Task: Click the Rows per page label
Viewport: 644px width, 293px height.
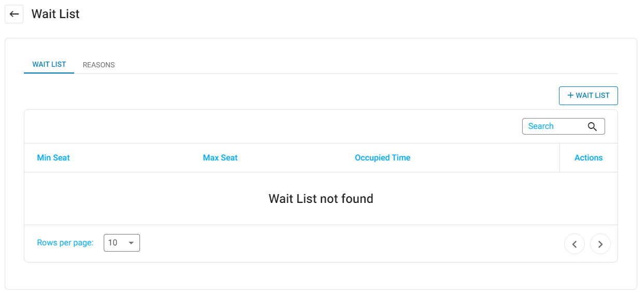Action: [65, 243]
